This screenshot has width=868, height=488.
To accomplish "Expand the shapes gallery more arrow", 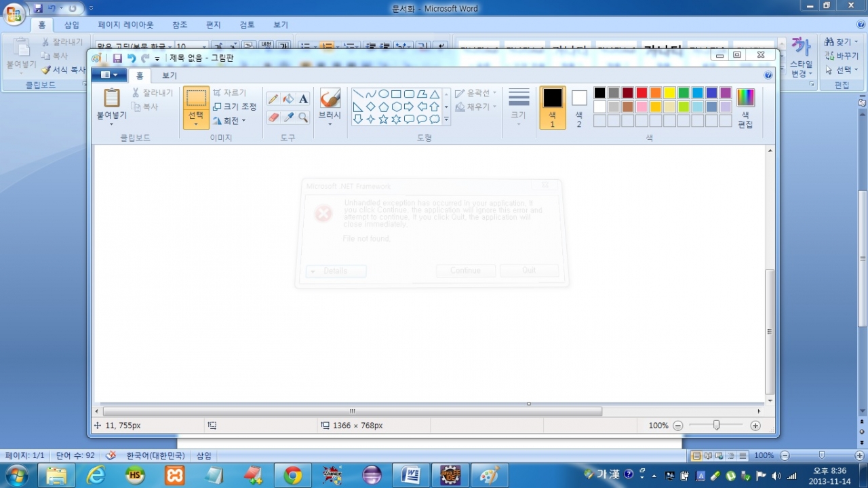I will click(x=446, y=119).
